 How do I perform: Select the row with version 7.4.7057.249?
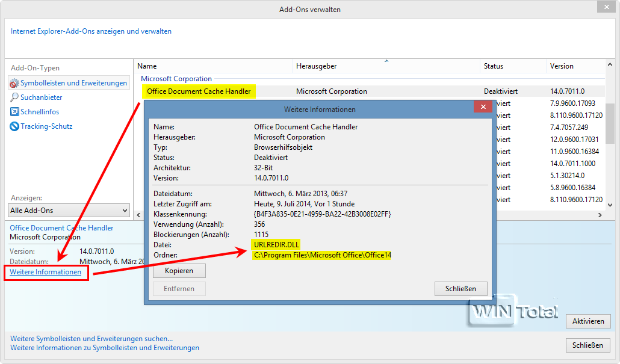(569, 128)
